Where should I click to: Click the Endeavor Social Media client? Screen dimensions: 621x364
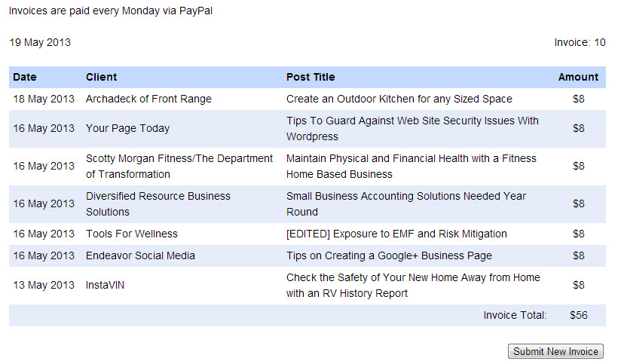[140, 255]
